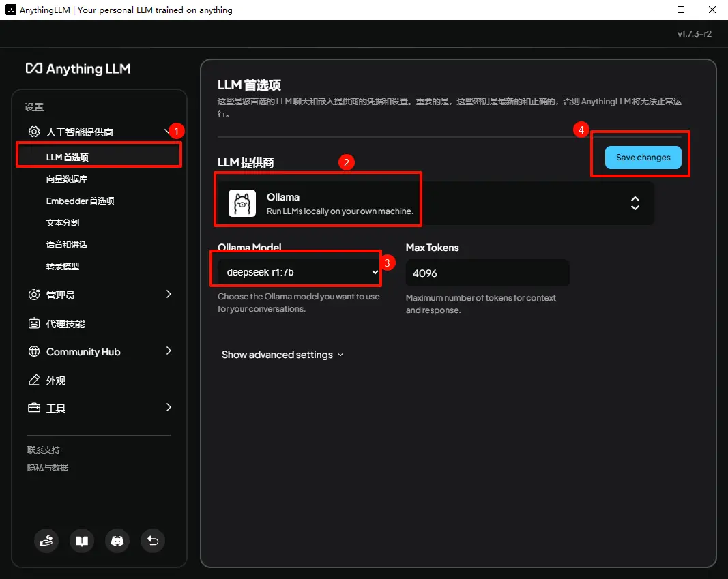Image resolution: width=728 pixels, height=579 pixels.
Task: Click the AnythingLLM title bar app icon
Action: pos(11,10)
